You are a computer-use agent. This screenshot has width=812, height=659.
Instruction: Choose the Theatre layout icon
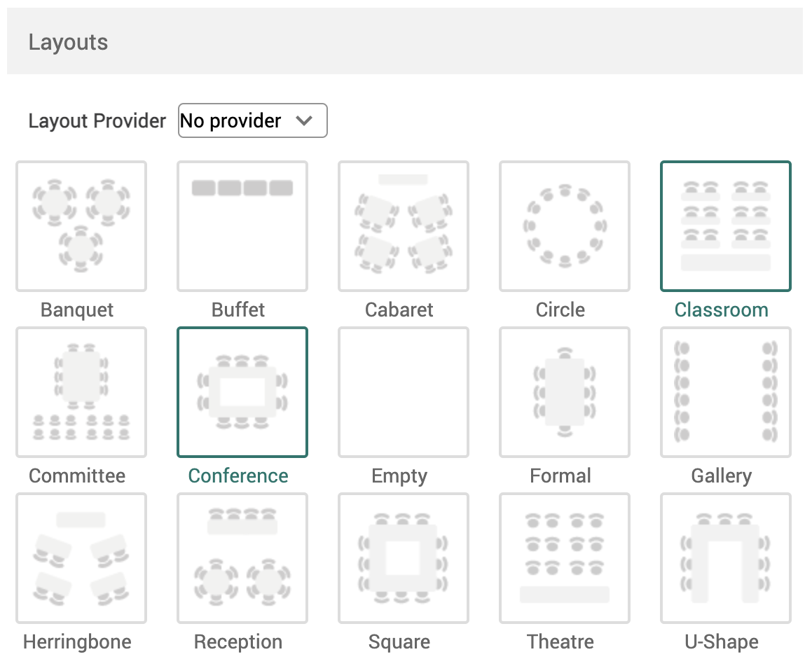(x=564, y=558)
